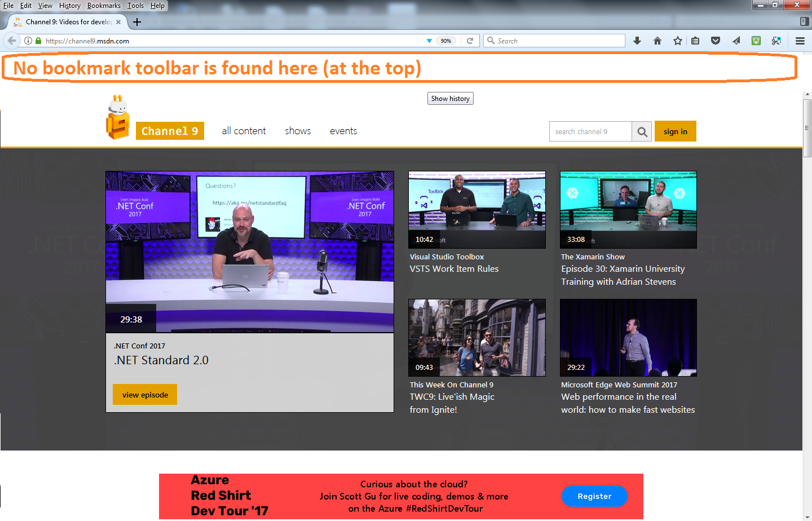Submit search with the magnifier button
Viewport: 812px width, 521px height.
(x=642, y=131)
